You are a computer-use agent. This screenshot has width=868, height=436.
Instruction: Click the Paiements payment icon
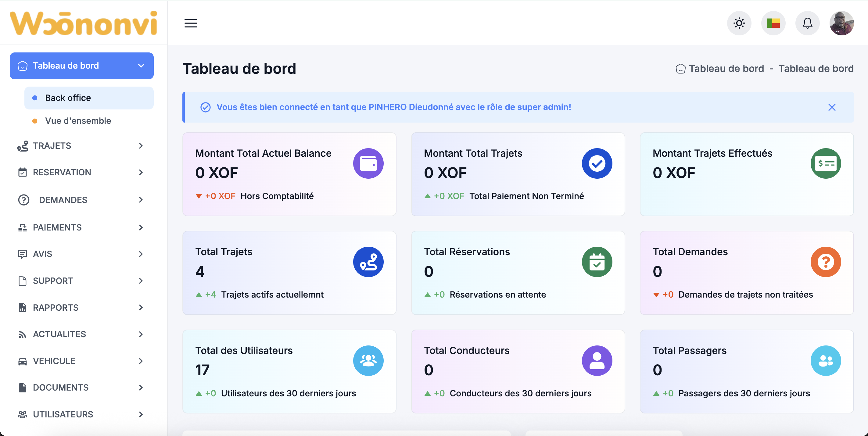click(22, 227)
